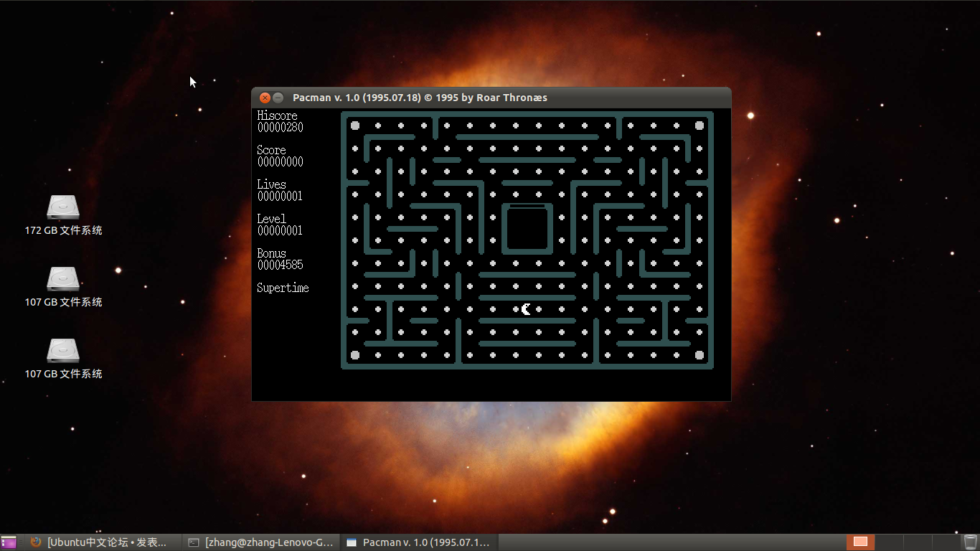Click the Lives label
The width and height of the screenshot is (980, 551).
point(271,184)
